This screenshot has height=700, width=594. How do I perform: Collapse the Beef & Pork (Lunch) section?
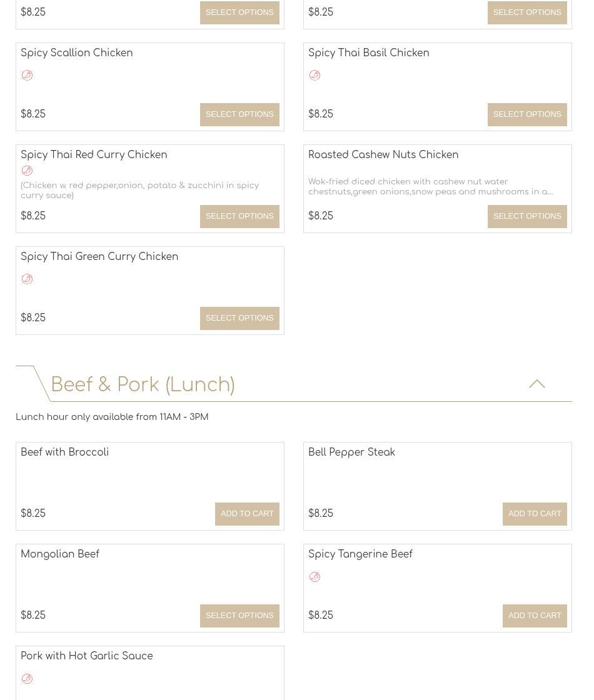tap(536, 384)
